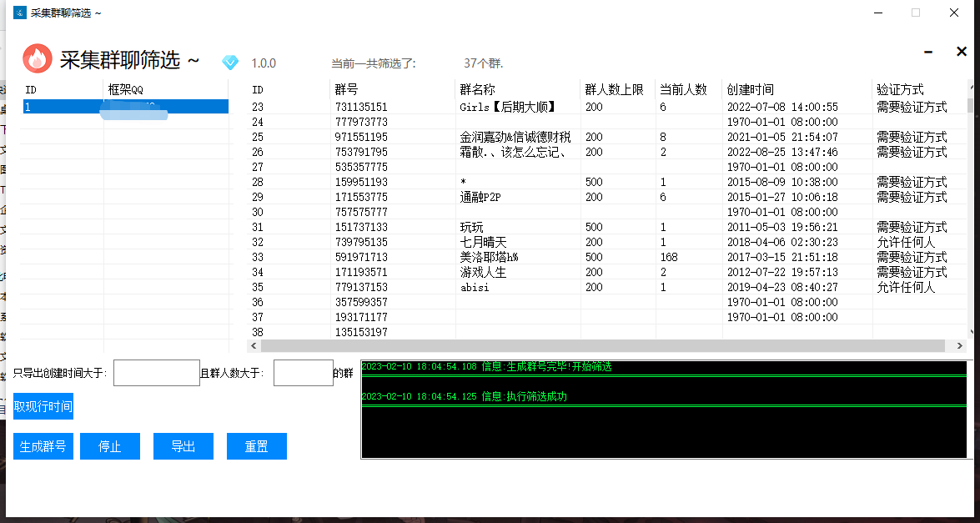This screenshot has height=523, width=980.
Task: Click creation time 2011-05-03 19:56:21
Action: 782,227
